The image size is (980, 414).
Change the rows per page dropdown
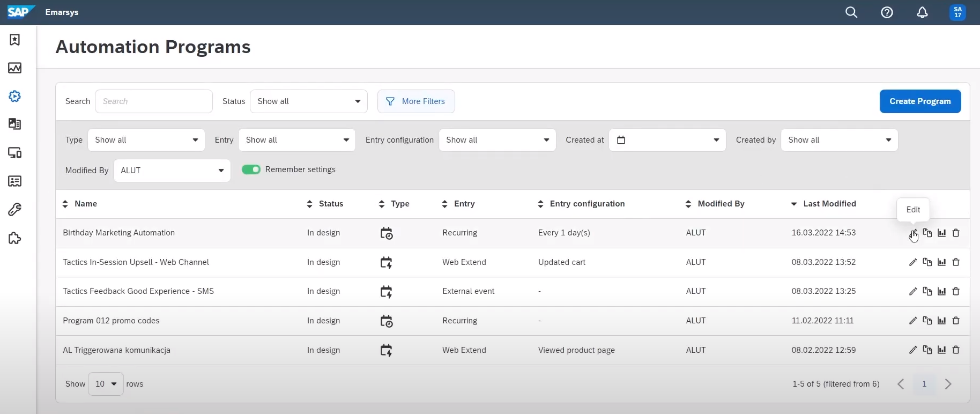(106, 384)
